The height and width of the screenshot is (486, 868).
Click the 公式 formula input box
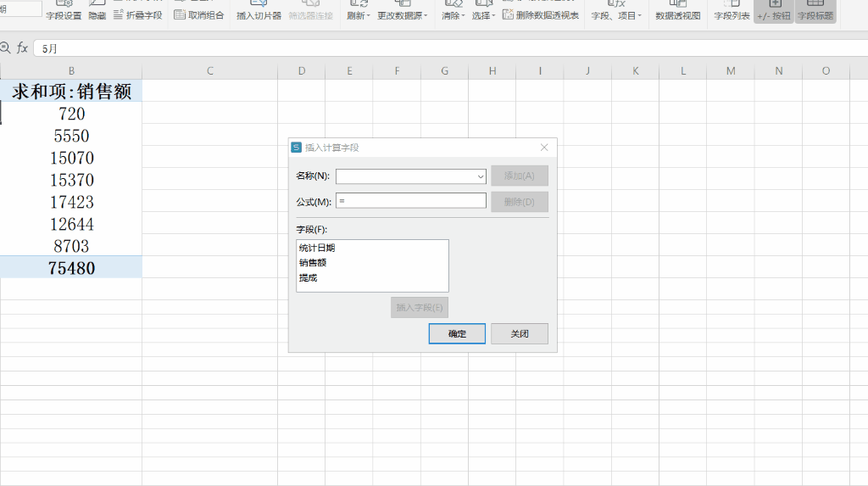tap(411, 201)
